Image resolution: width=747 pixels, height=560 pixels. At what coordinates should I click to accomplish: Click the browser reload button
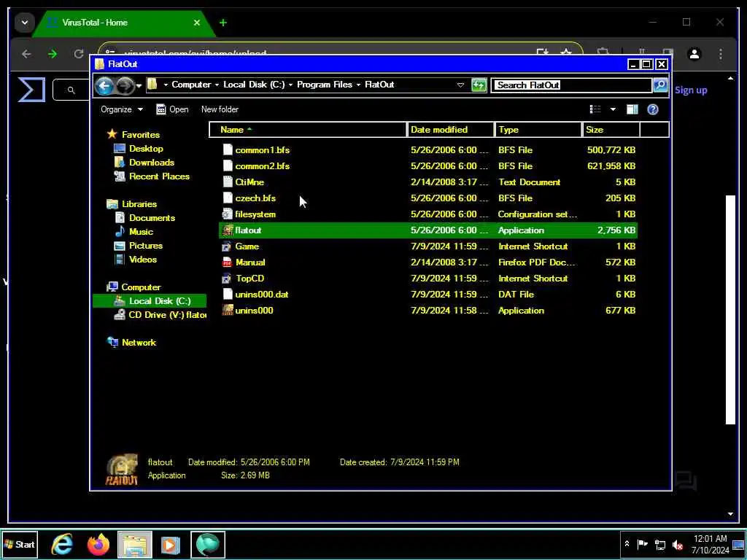pyautogui.click(x=79, y=54)
